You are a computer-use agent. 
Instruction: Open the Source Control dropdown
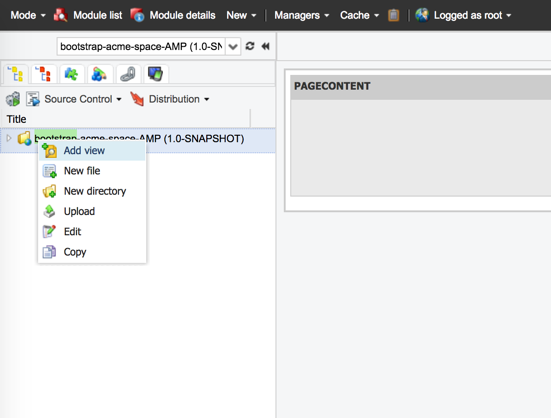pos(83,99)
